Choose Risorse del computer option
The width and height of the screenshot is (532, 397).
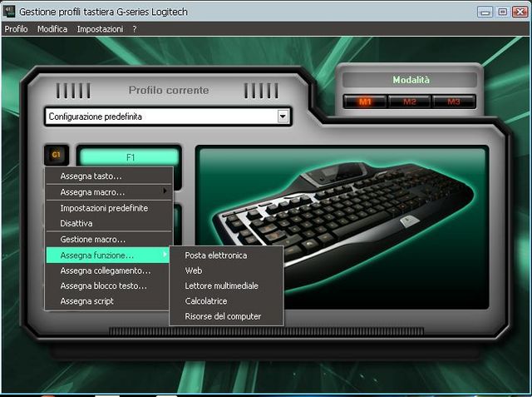pyautogui.click(x=223, y=316)
